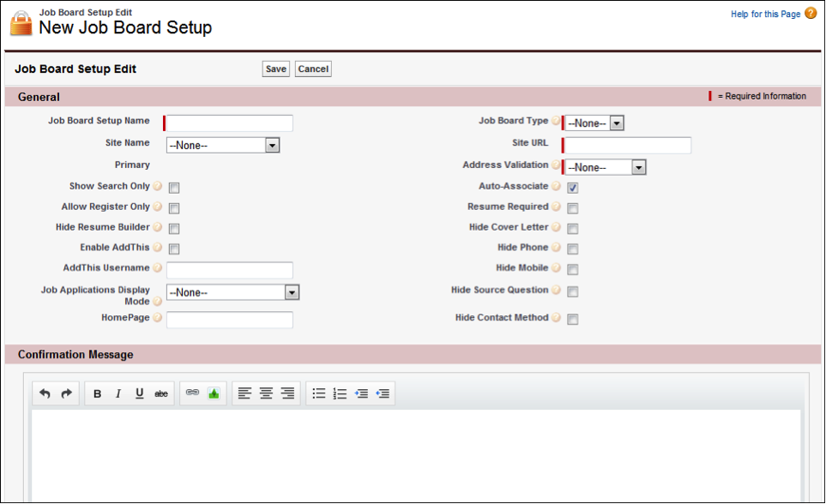Apply italic formatting to the confirmation message
This screenshot has height=504, width=826.
pos(118,393)
